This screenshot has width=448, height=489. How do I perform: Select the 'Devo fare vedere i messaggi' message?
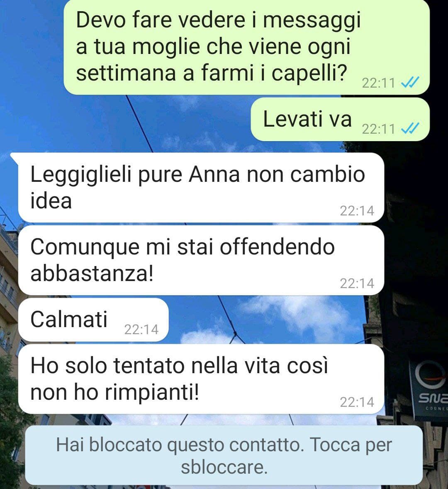[x=247, y=47]
